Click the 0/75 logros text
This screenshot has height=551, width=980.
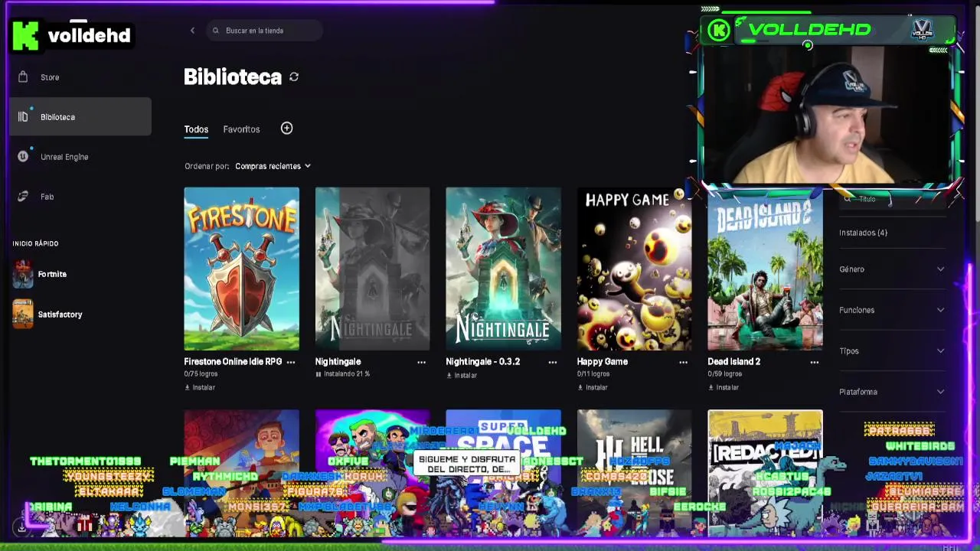tap(201, 374)
